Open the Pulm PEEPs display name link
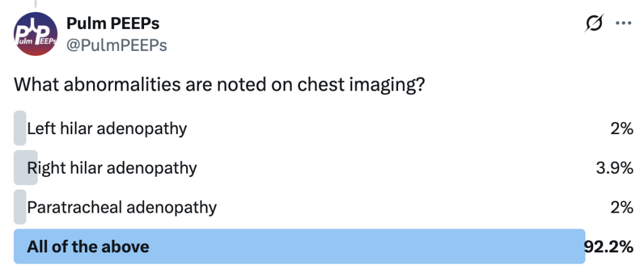Viewport: 644px width, 265px height. click(113, 24)
